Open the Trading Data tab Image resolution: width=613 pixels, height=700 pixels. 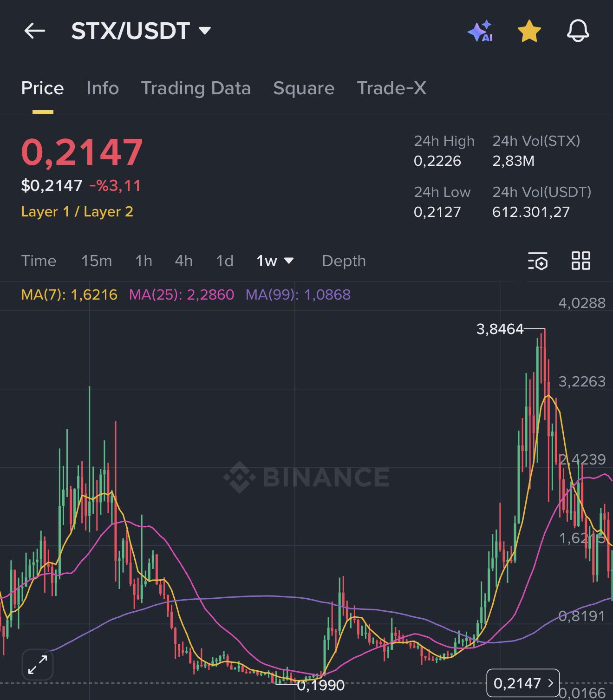(196, 88)
